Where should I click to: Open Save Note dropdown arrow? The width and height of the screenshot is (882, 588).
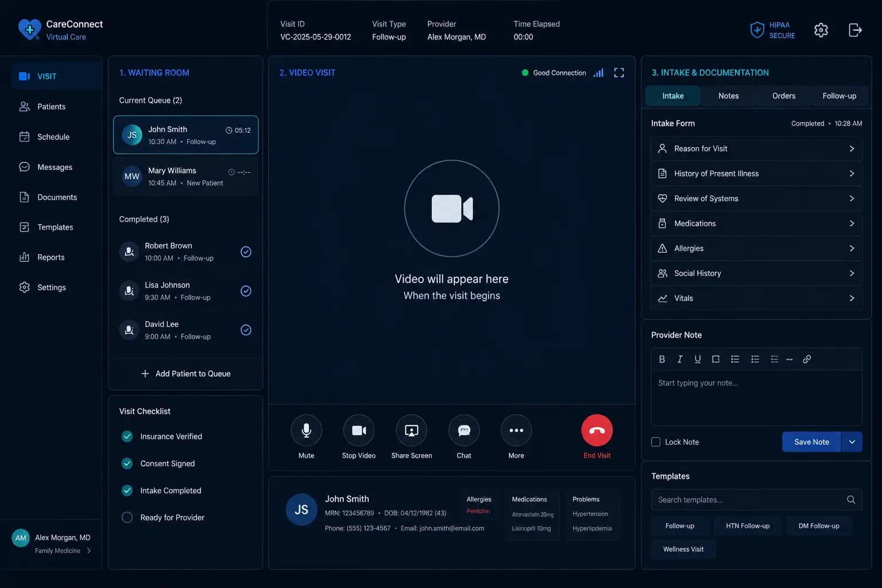click(x=852, y=442)
